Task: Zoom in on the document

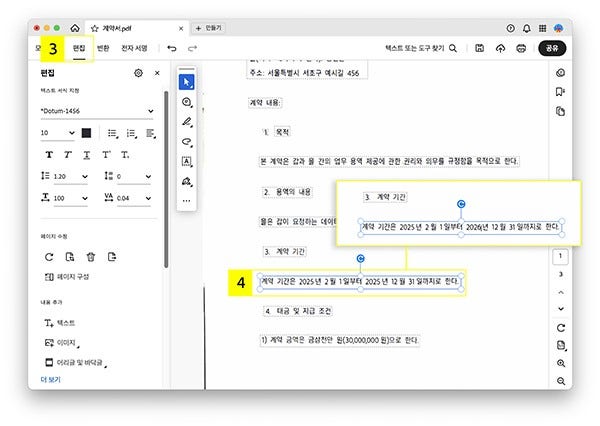Action: coord(561,363)
